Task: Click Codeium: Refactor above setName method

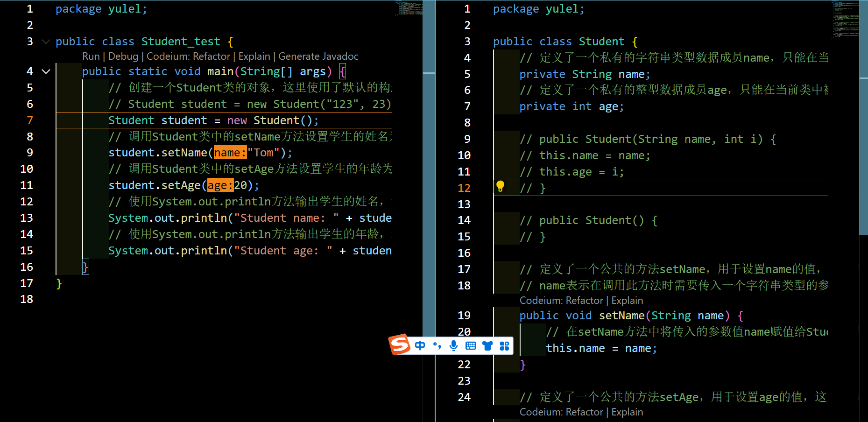Action: pos(562,301)
